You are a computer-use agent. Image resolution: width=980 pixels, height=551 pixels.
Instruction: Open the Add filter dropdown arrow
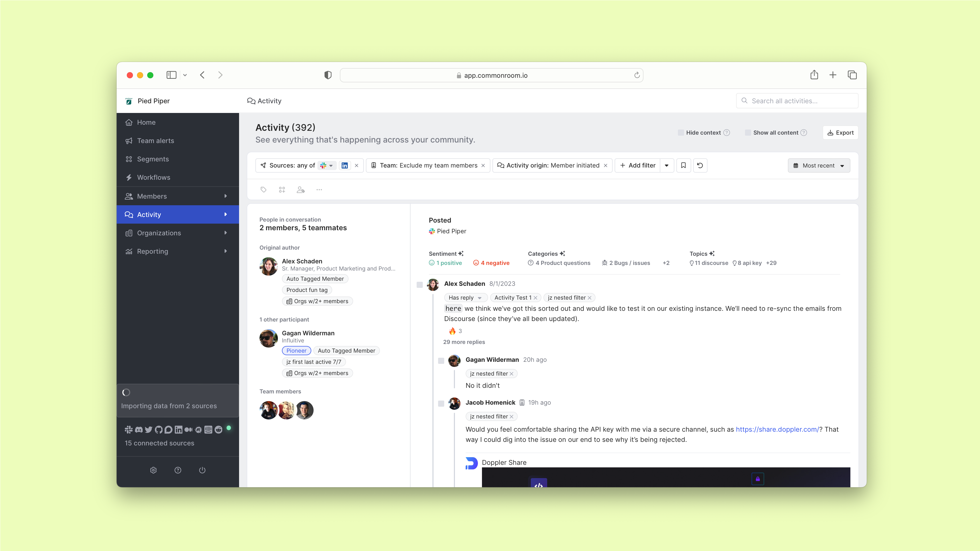click(x=666, y=165)
